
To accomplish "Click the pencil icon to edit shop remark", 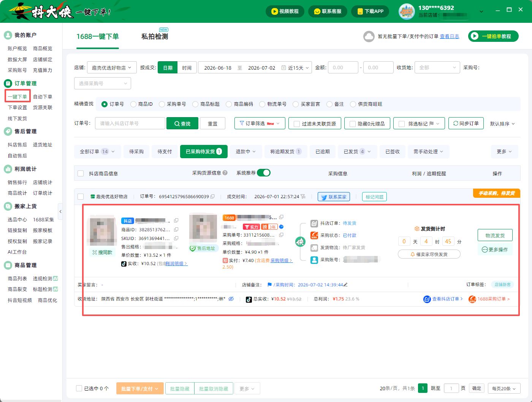I will tap(345, 284).
